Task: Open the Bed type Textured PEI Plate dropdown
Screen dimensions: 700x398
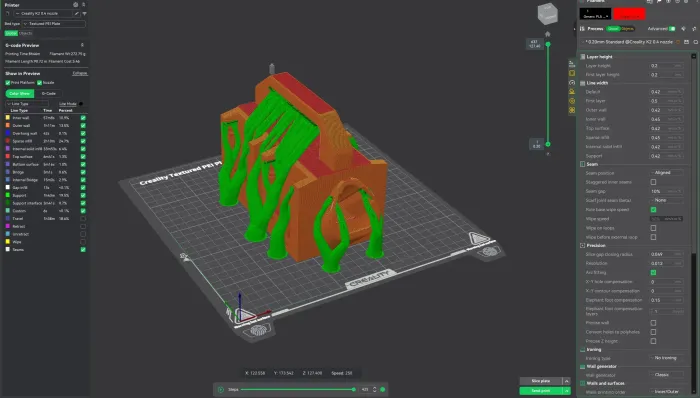Action: coord(54,24)
